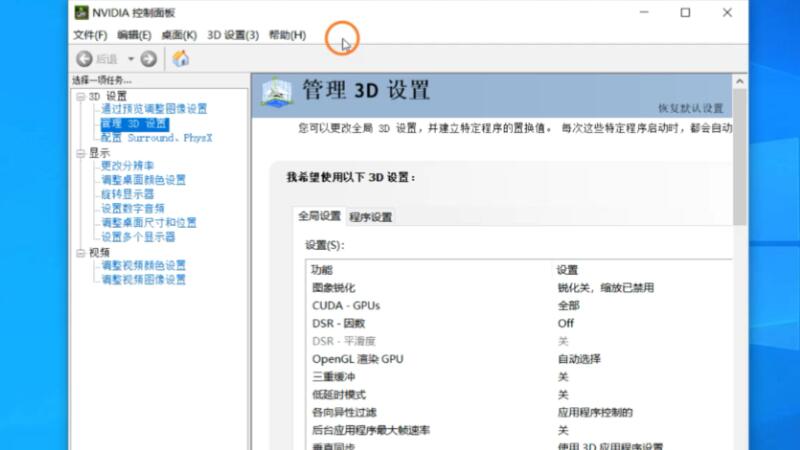The height and width of the screenshot is (450, 800).
Task: Collapse the 显示 tree node
Action: click(80, 153)
